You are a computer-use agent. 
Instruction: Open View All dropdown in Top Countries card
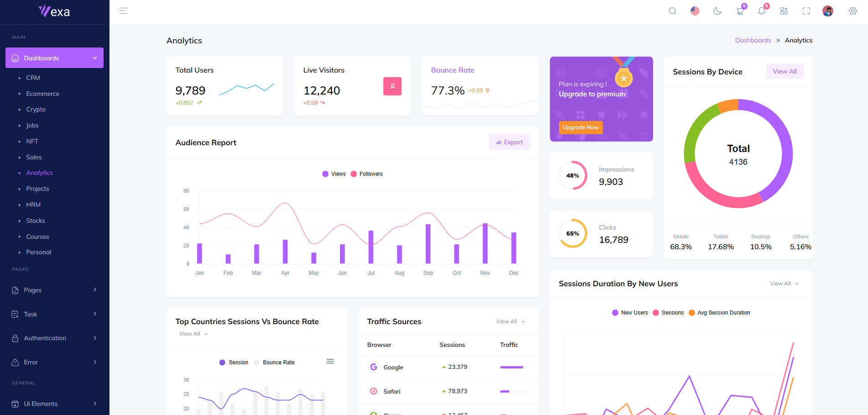pos(193,334)
